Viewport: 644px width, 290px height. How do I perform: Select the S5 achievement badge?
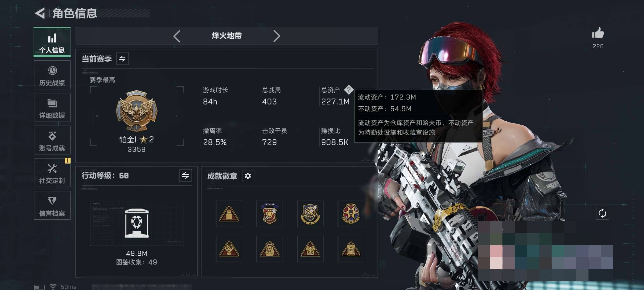pyautogui.click(x=270, y=249)
